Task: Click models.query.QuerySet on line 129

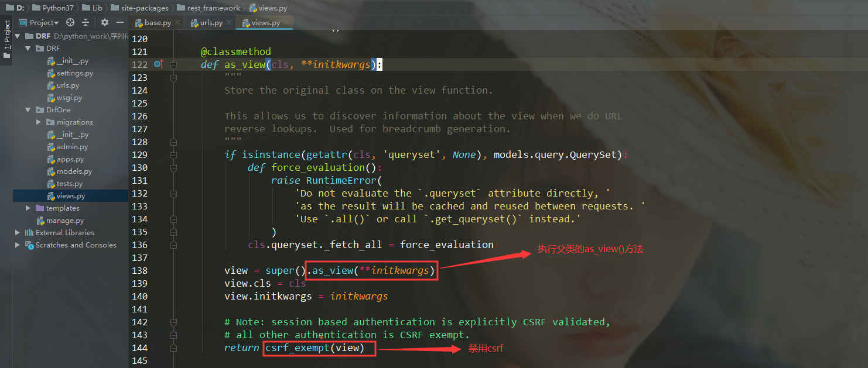Action: click(558, 154)
